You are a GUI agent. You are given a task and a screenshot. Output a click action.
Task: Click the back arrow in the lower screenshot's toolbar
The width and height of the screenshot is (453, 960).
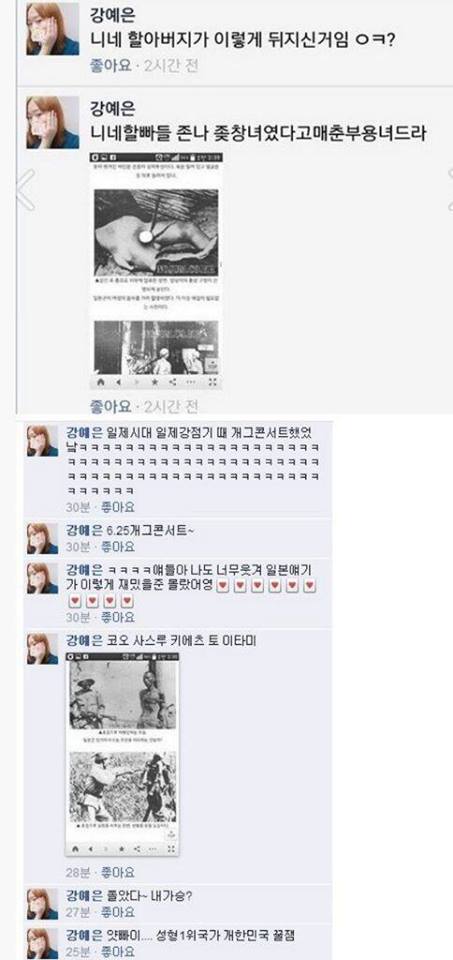tap(91, 849)
